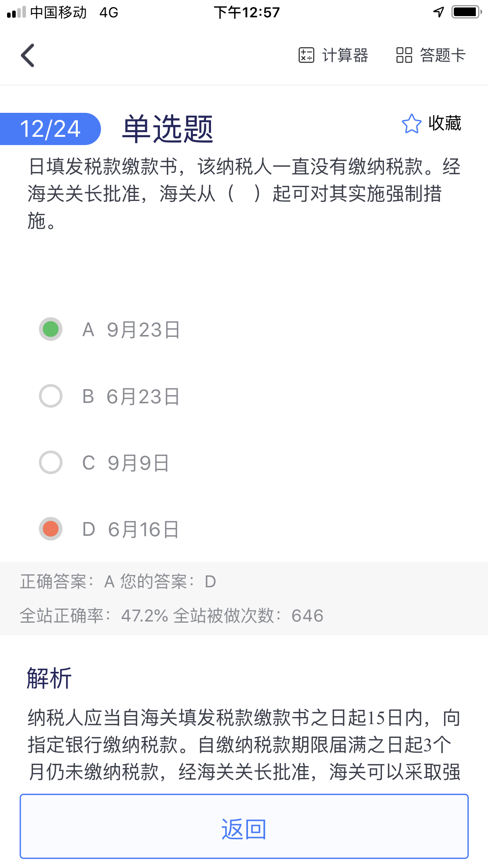
Task: Tap the favorite star icon
Action: pos(411,124)
